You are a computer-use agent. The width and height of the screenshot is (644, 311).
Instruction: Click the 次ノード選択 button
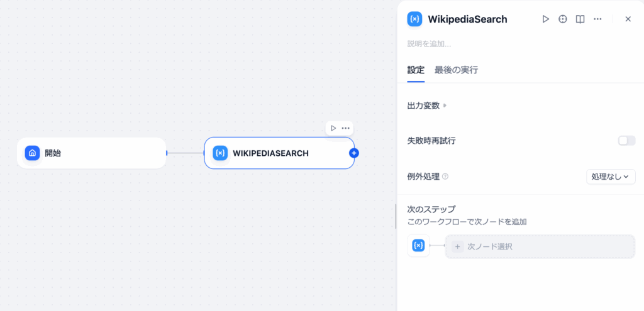pos(540,246)
